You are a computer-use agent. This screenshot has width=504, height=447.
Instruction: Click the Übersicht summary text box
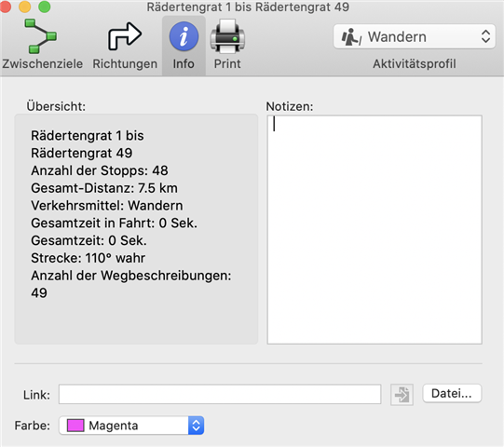[x=136, y=229]
